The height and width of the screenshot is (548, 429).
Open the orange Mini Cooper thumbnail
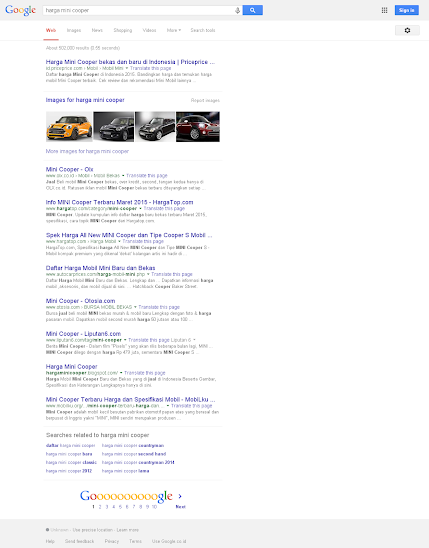coord(69,127)
